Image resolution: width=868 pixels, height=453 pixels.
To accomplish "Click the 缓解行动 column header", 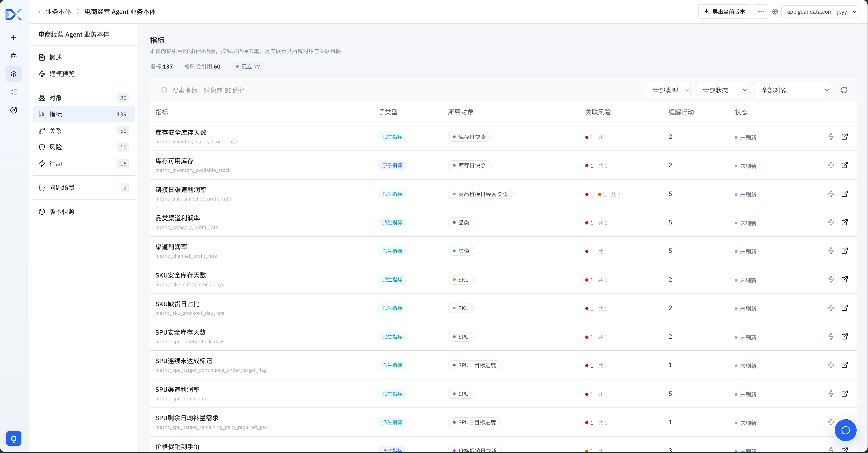I will pyautogui.click(x=681, y=112).
